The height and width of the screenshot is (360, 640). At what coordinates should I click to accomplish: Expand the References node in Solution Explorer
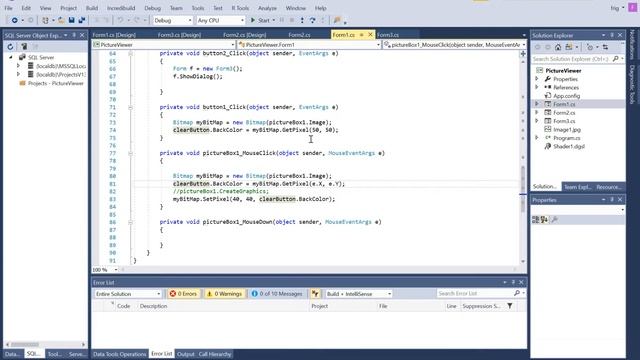537,87
